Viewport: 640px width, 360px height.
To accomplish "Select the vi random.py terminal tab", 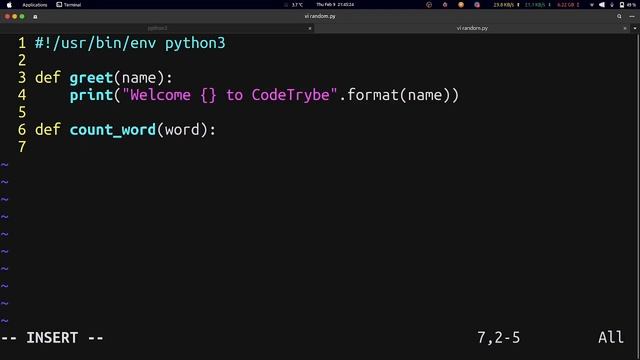I will click(472, 28).
